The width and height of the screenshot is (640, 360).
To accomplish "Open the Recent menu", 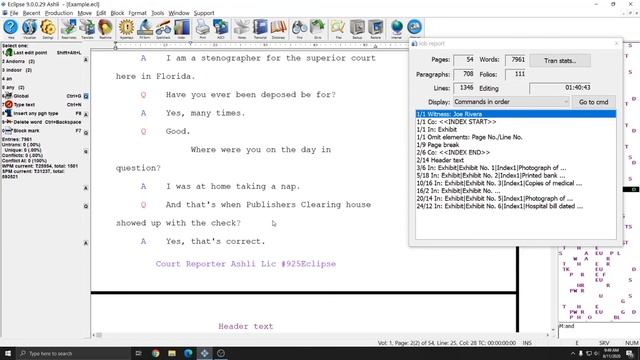I will point(31,13).
